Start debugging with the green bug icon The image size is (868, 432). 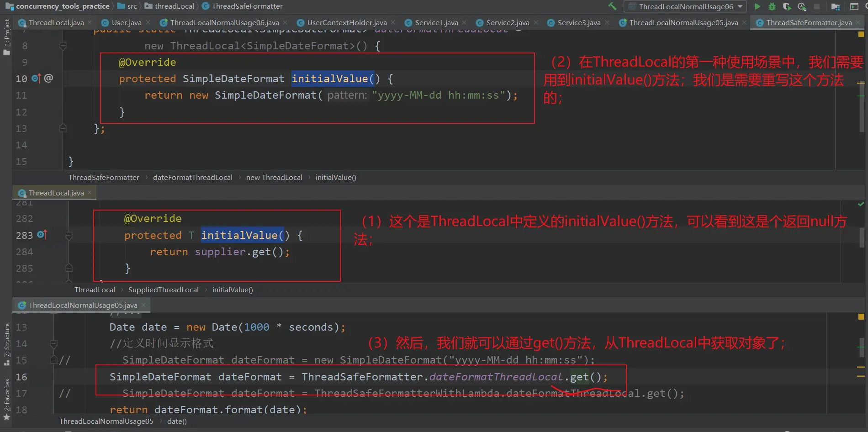click(772, 6)
